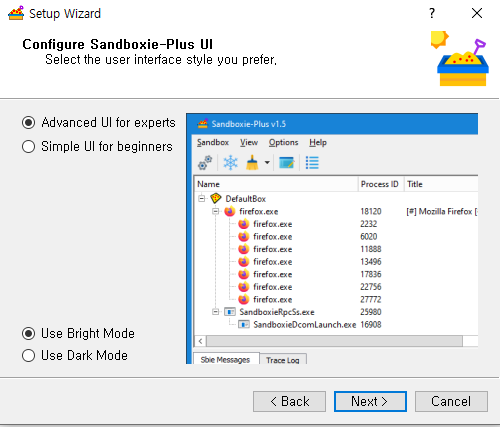Click the gears settings icon in the preview toolbar
Image resolution: width=500 pixels, height=427 pixels.
[205, 163]
